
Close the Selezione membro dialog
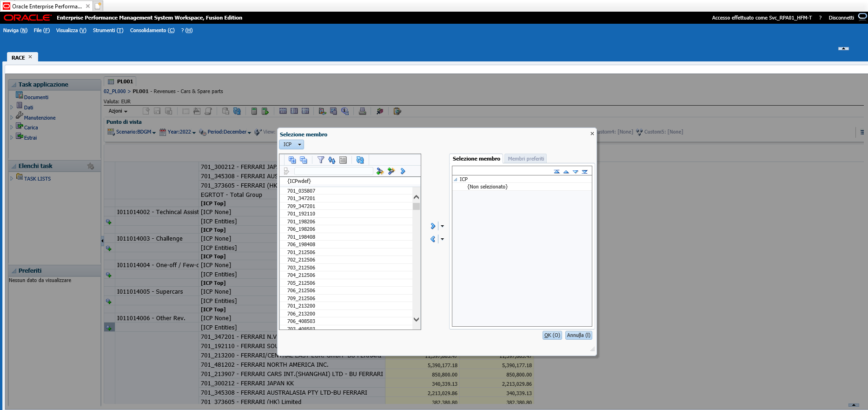point(592,134)
